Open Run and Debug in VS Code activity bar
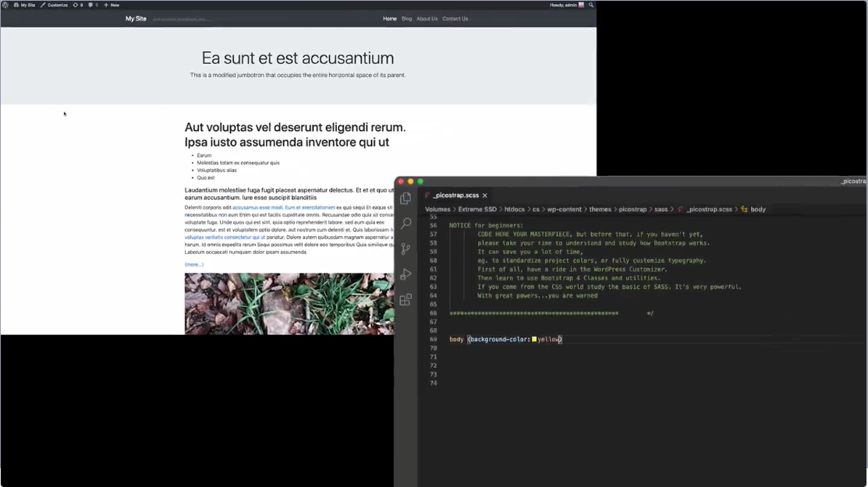 (x=406, y=274)
